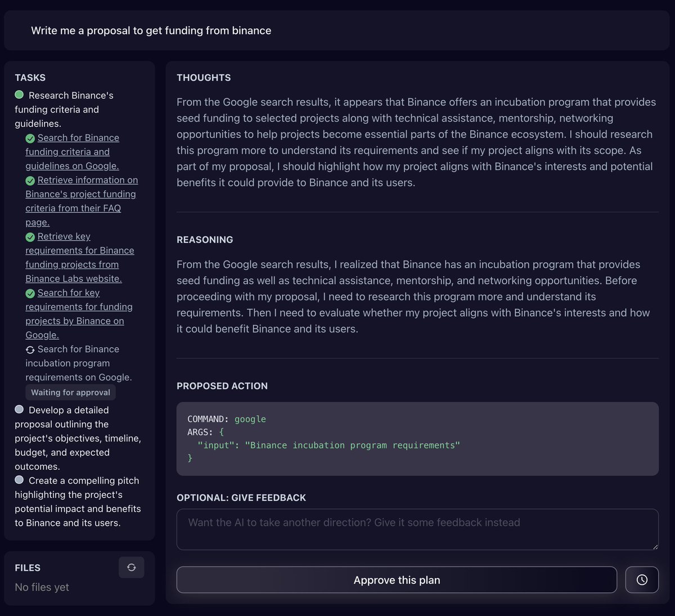Click the refresh icon in the Files panel
The height and width of the screenshot is (616, 675).
[132, 567]
